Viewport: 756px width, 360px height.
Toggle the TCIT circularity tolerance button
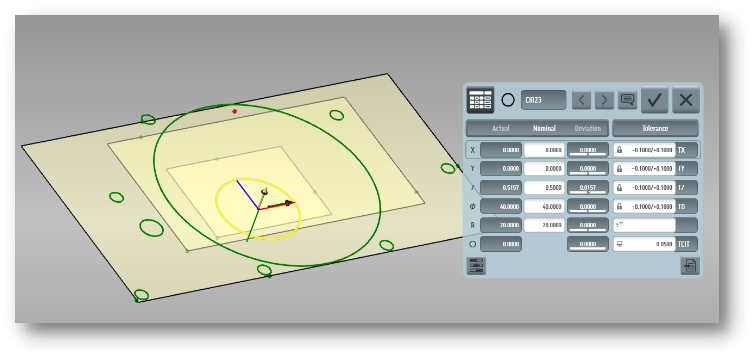[x=686, y=244]
